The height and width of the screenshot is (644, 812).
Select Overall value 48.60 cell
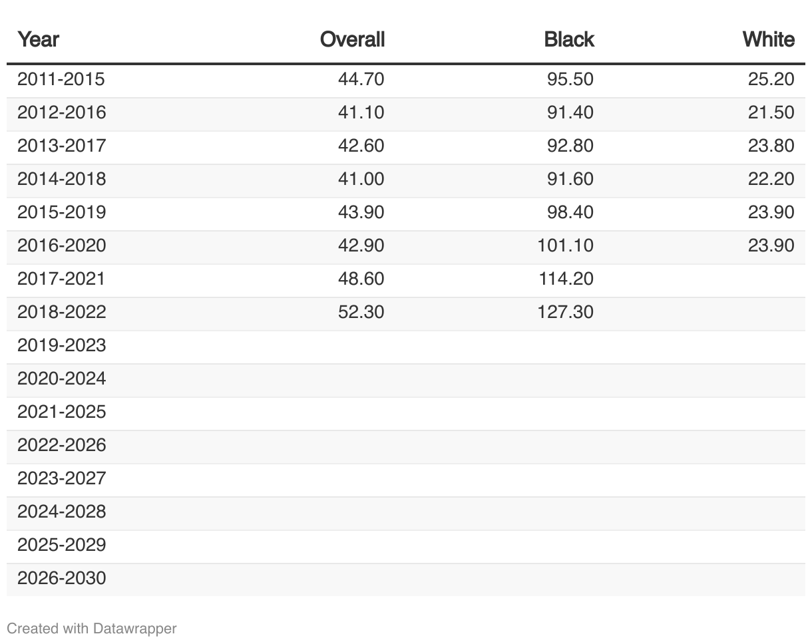(x=361, y=279)
